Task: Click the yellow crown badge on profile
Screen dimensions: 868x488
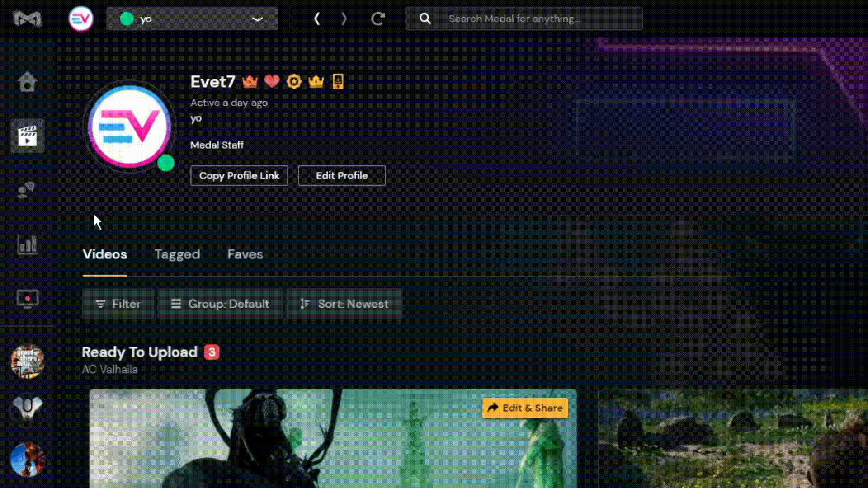Action: click(x=316, y=82)
